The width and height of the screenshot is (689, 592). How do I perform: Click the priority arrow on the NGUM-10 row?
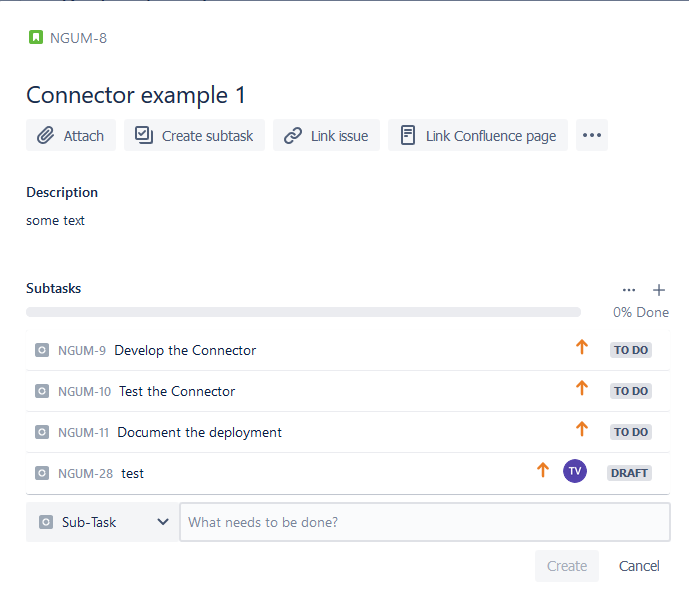pos(582,388)
